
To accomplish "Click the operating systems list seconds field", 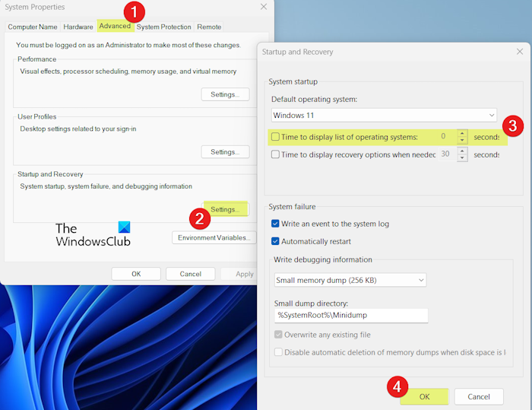I will coord(447,137).
